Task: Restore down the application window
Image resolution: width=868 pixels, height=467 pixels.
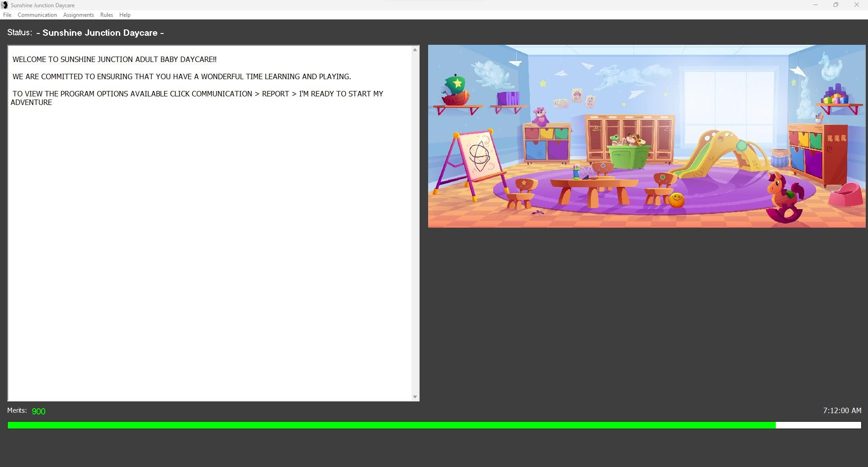Action: [836, 5]
